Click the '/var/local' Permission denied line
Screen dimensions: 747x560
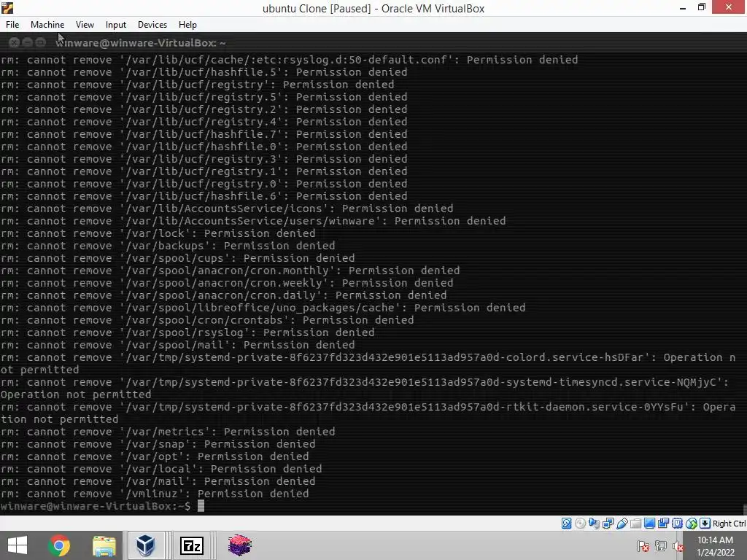(161, 469)
